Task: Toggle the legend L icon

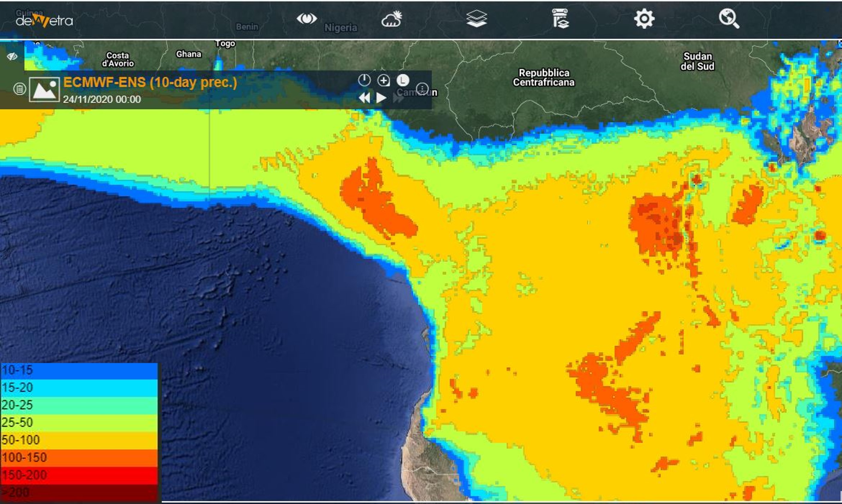Action: [x=403, y=81]
